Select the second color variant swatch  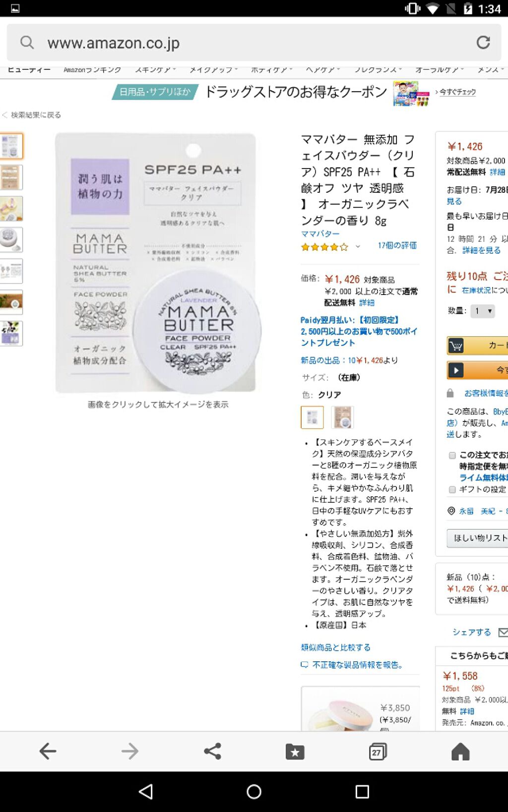coord(342,417)
